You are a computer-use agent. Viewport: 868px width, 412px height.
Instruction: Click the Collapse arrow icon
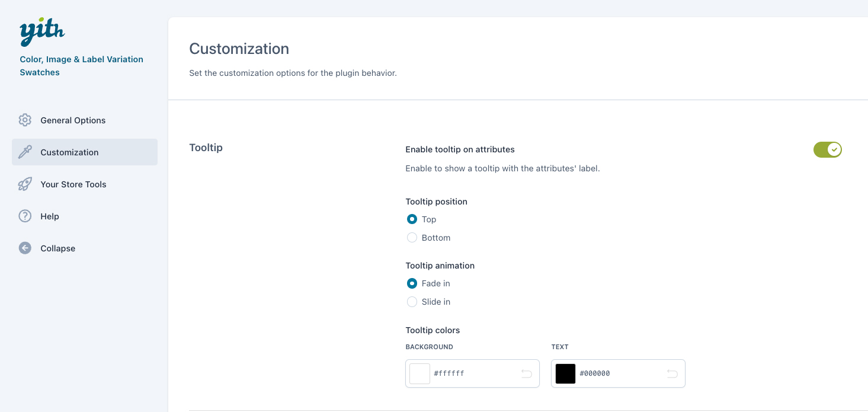[x=25, y=248]
